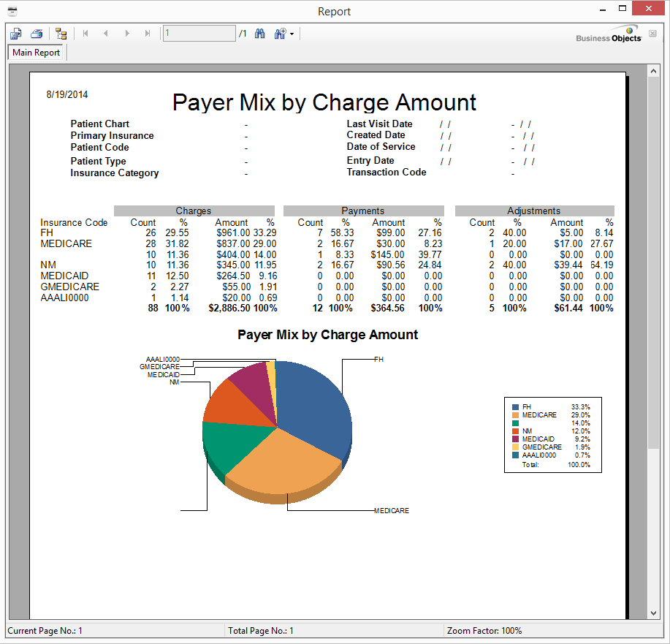
Task: Click the FH row in the insurance table
Action: [46, 232]
